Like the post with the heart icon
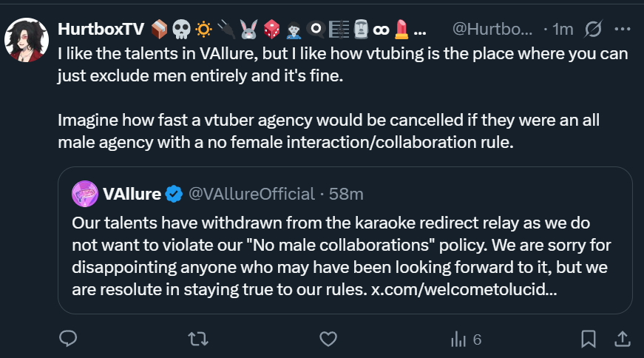Image resolution: width=644 pixels, height=358 pixels. (x=328, y=339)
